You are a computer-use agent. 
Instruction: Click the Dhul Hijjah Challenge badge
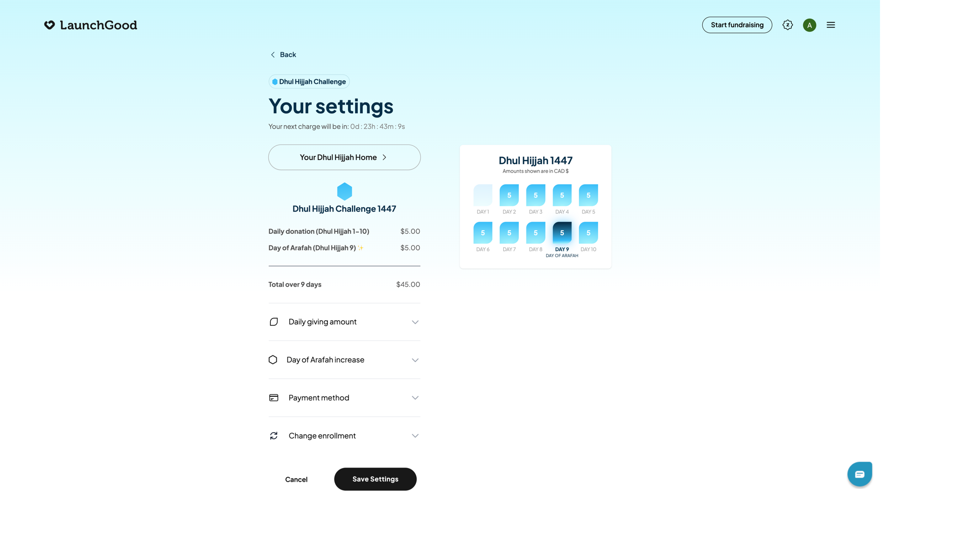(309, 82)
